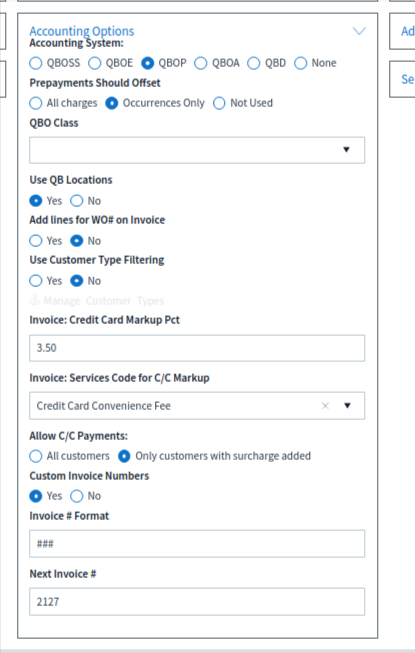Image resolution: width=415 pixels, height=652 pixels.
Task: Open the Services Code for C/C Markup dropdown
Action: click(x=347, y=405)
